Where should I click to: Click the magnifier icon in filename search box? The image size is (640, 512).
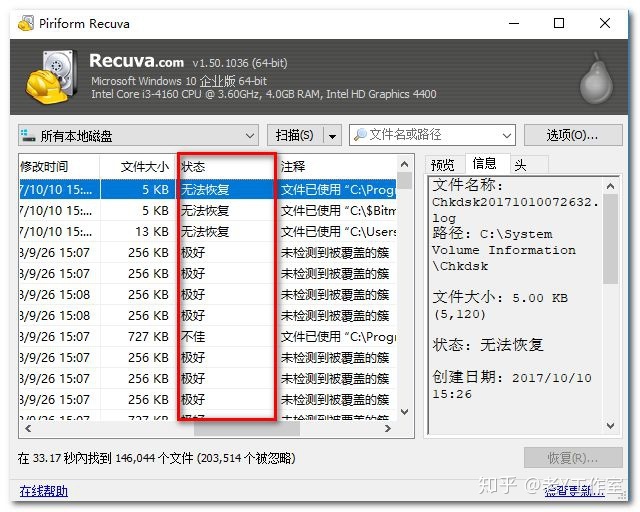360,135
